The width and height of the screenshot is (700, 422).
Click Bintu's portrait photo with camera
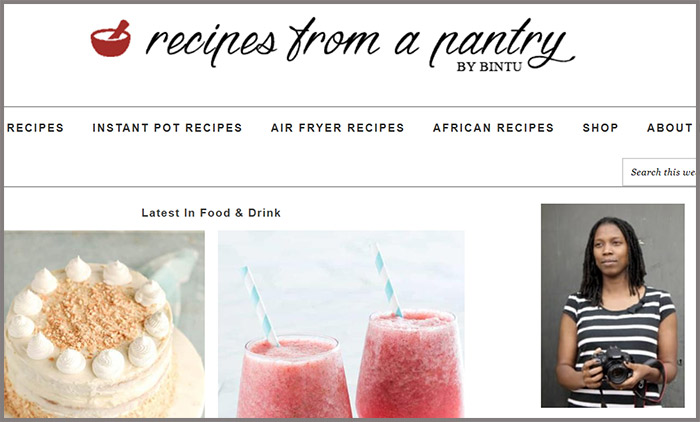coord(612,306)
